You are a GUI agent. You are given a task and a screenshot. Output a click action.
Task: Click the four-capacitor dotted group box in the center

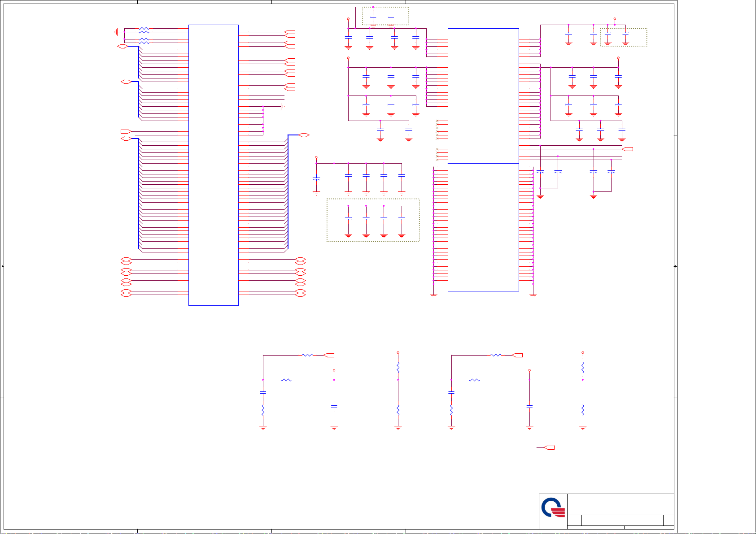pyautogui.click(x=373, y=220)
